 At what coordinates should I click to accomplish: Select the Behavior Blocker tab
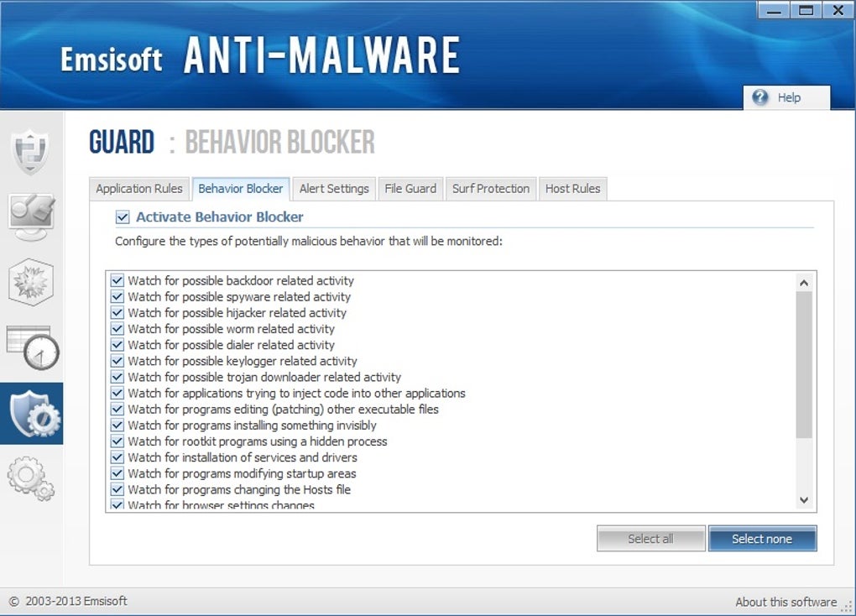[241, 189]
